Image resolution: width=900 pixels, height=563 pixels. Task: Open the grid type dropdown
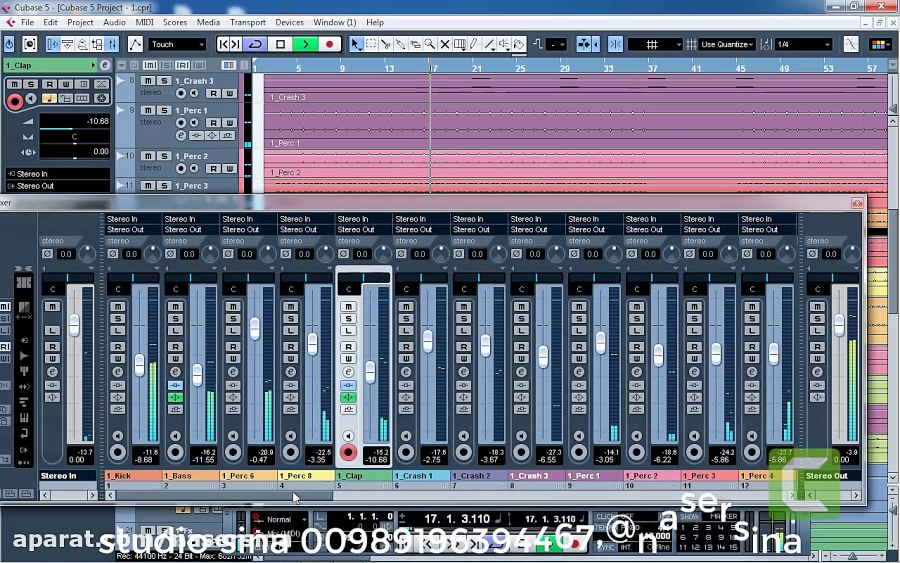(x=654, y=44)
